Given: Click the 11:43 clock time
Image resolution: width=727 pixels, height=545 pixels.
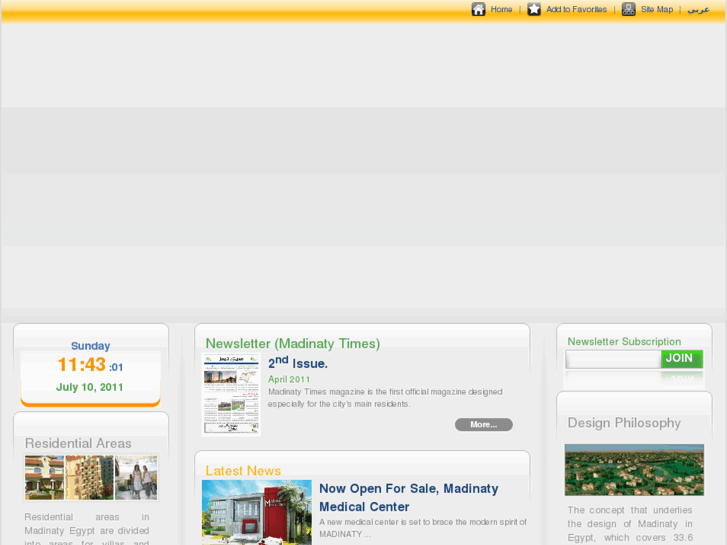Looking at the screenshot, I should [82, 365].
